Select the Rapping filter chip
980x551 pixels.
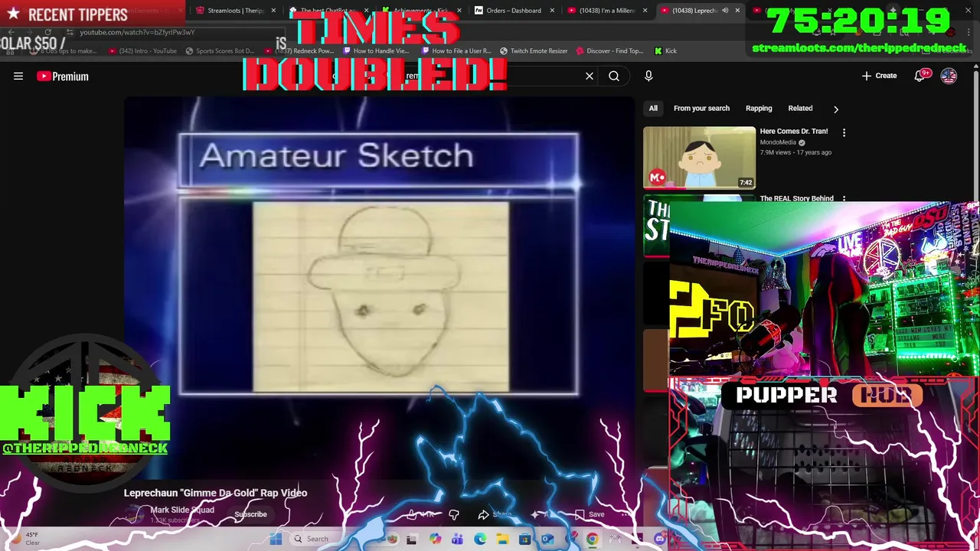(x=759, y=109)
